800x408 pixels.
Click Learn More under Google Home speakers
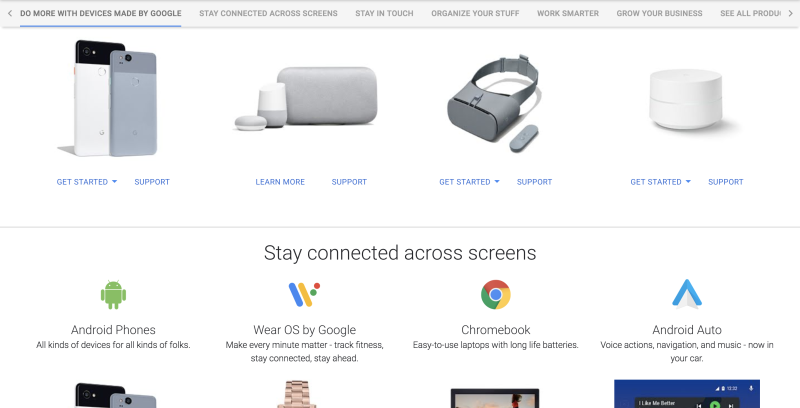[x=280, y=182]
